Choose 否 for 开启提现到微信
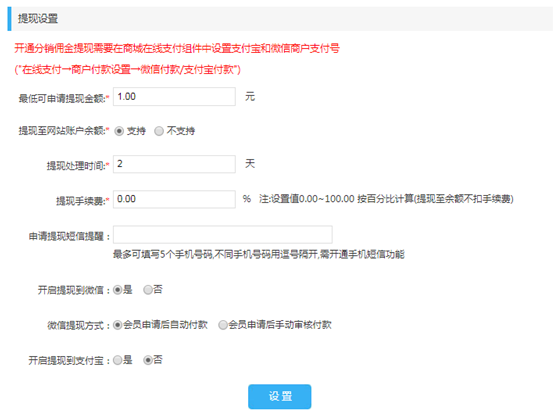Screen dimensions: 558x416 [148, 290]
